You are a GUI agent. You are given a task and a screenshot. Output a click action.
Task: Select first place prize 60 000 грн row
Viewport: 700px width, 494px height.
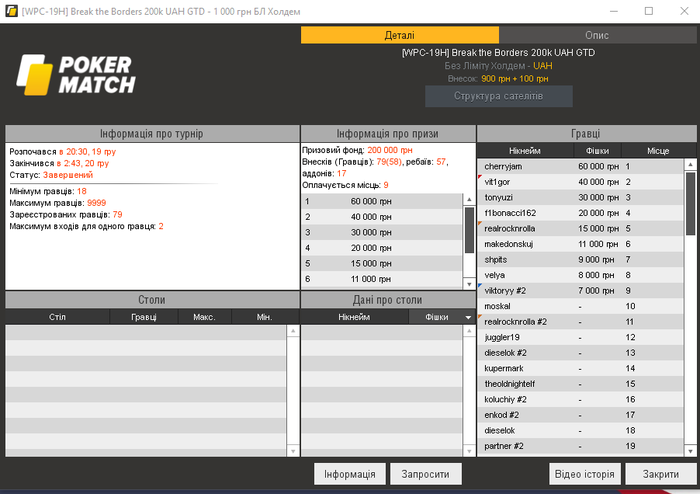383,201
